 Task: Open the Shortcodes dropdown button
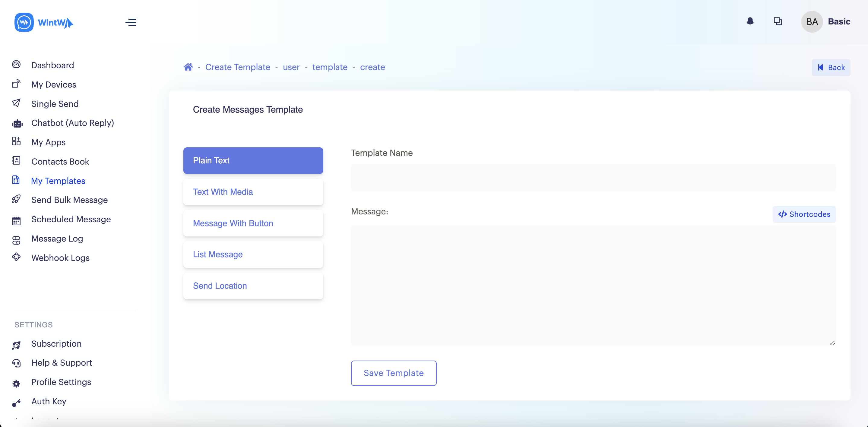point(804,214)
